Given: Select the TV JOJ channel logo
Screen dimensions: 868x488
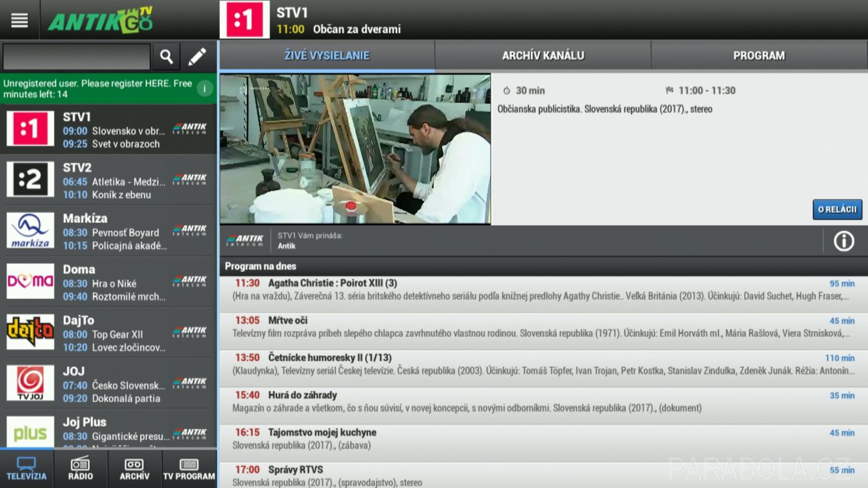Looking at the screenshot, I should click(31, 383).
